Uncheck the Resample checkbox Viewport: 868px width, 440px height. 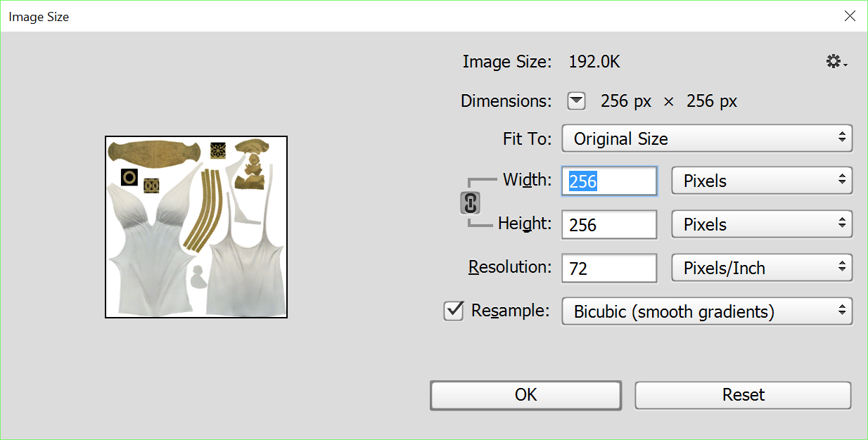point(454,311)
